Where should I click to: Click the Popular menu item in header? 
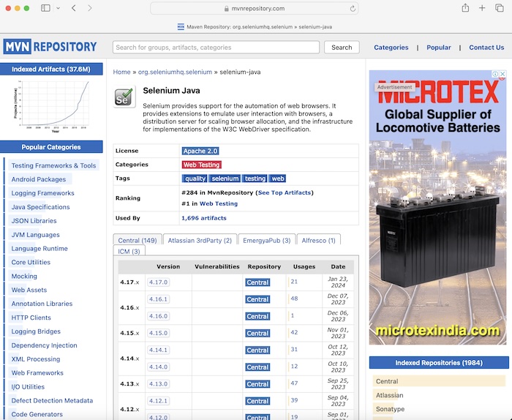pyautogui.click(x=439, y=48)
